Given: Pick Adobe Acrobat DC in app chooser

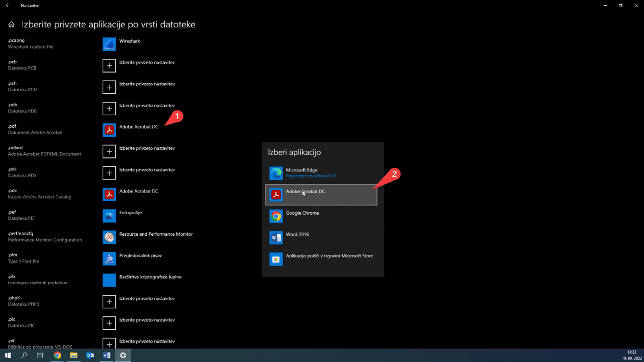Looking at the screenshot, I should (321, 194).
